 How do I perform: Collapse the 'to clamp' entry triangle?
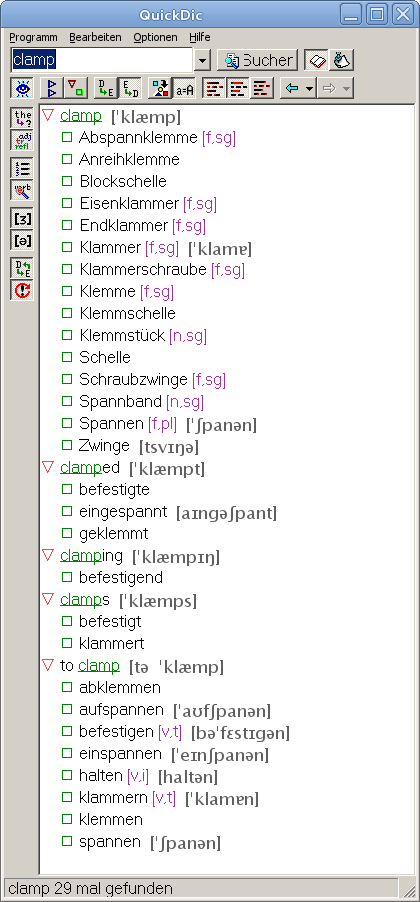click(x=48, y=666)
